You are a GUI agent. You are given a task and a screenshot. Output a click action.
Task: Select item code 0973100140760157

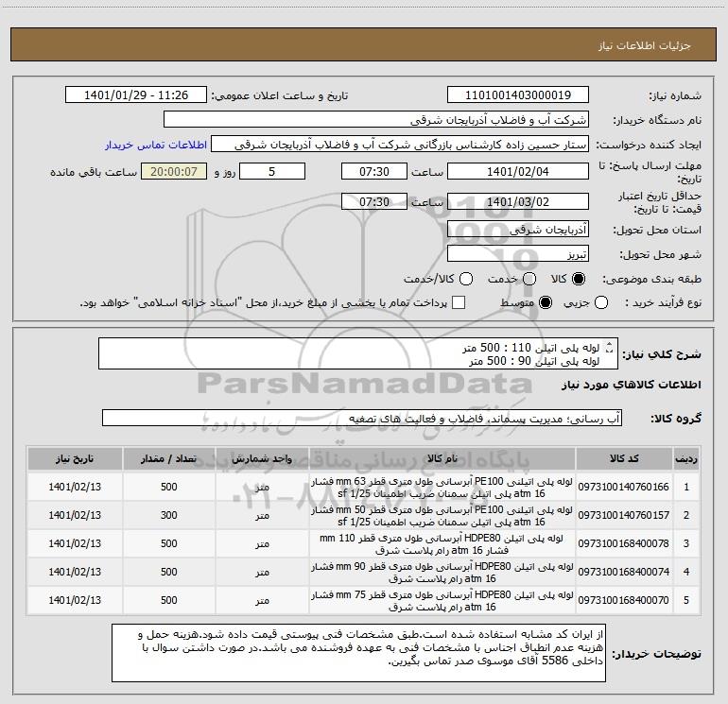(624, 515)
